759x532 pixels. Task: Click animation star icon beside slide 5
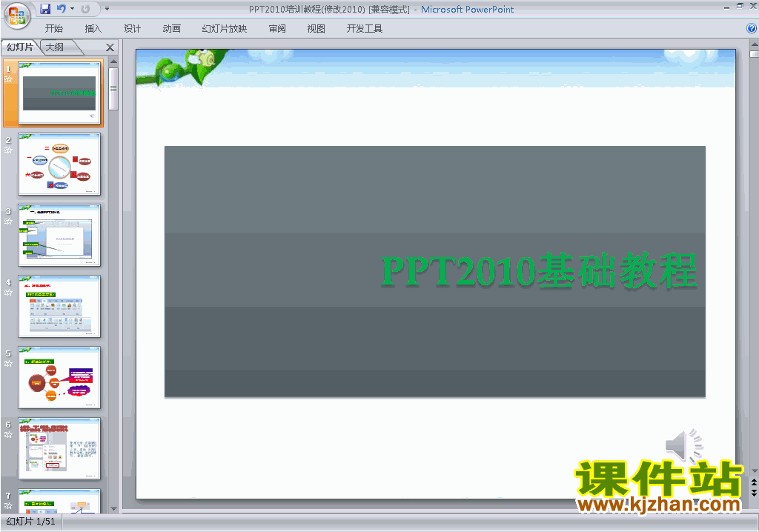point(8,364)
